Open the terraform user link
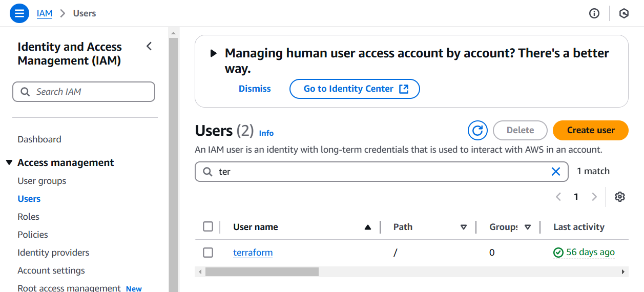 (253, 253)
